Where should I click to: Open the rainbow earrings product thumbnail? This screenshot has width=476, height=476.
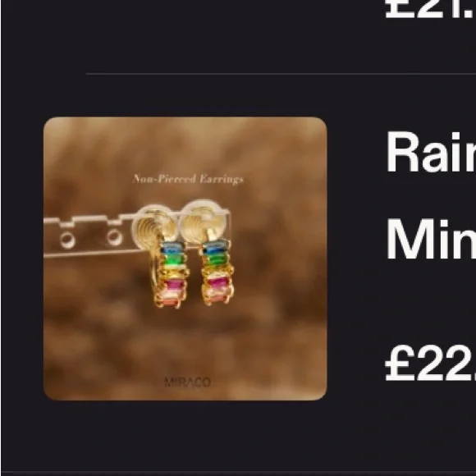(185, 259)
